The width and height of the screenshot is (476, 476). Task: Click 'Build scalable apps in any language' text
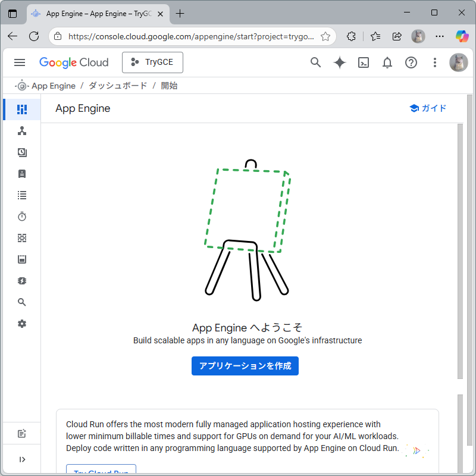(x=248, y=340)
